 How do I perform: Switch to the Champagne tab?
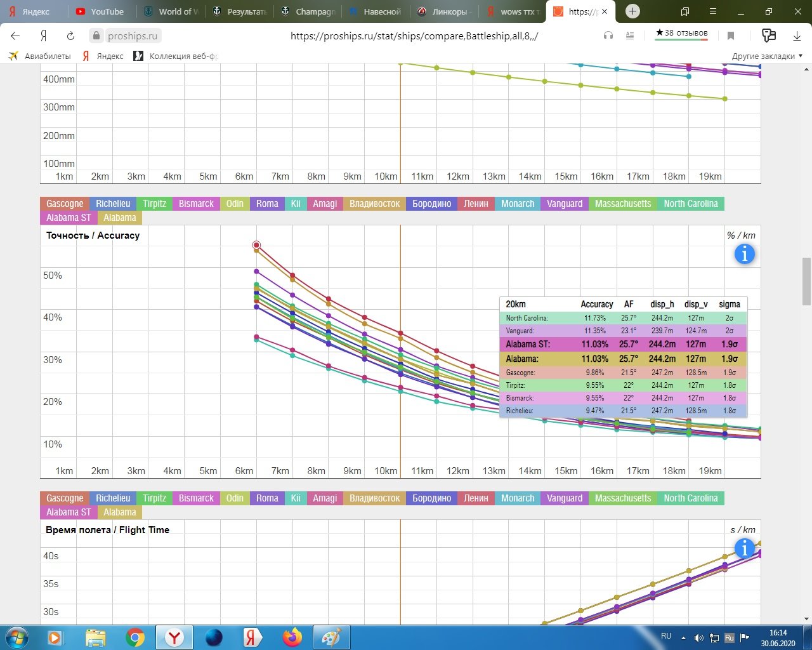point(308,11)
